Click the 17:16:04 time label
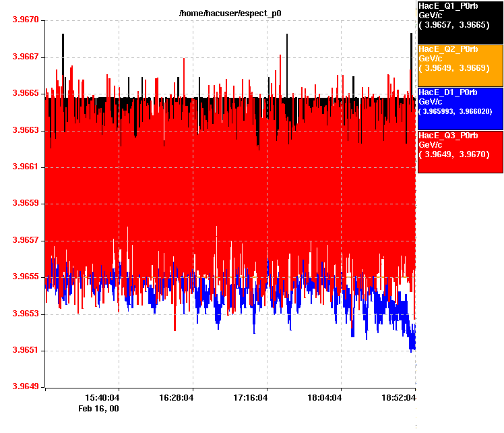 (x=250, y=398)
